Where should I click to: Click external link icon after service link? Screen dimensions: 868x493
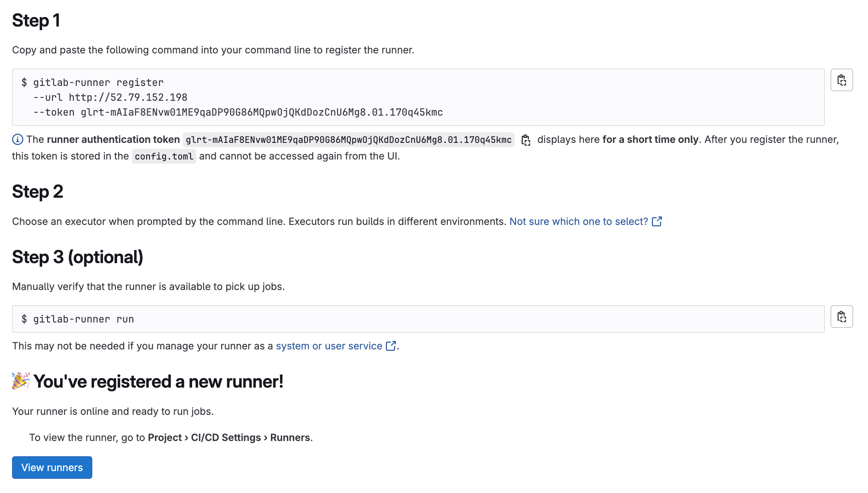(x=391, y=346)
